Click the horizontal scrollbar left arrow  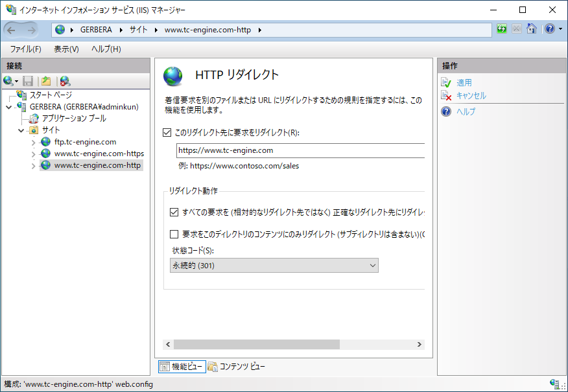coord(168,344)
